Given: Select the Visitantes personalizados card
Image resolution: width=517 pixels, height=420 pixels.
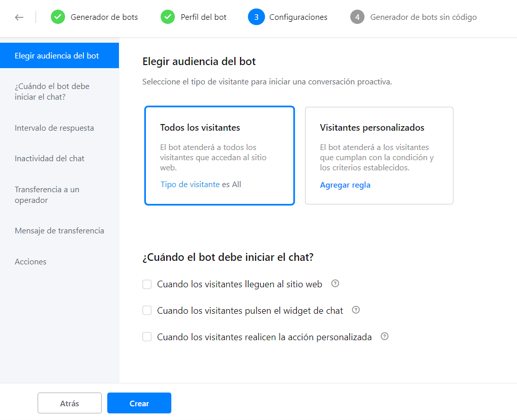Looking at the screenshot, I should 379,155.
